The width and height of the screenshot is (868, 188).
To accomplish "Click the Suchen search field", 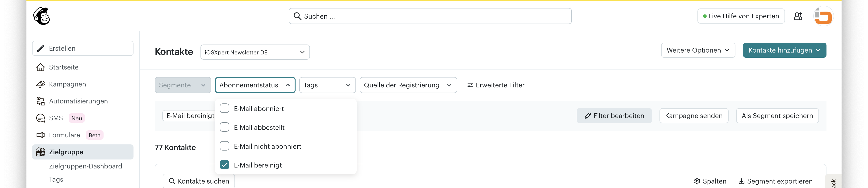I will 430,16.
